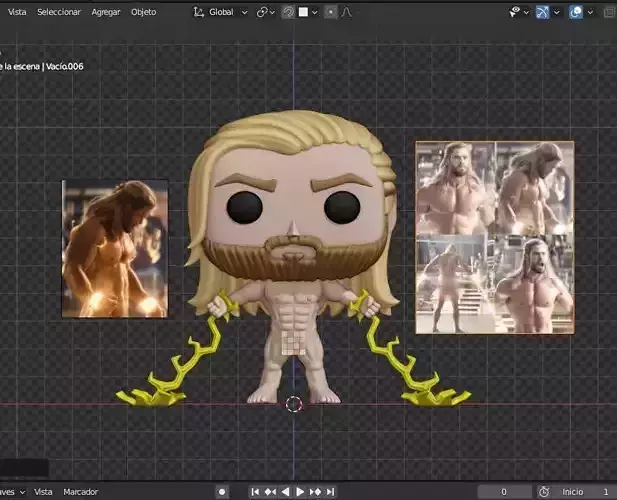This screenshot has width=617, height=500.
Task: Toggle auto keying record button
Action: coord(222,492)
